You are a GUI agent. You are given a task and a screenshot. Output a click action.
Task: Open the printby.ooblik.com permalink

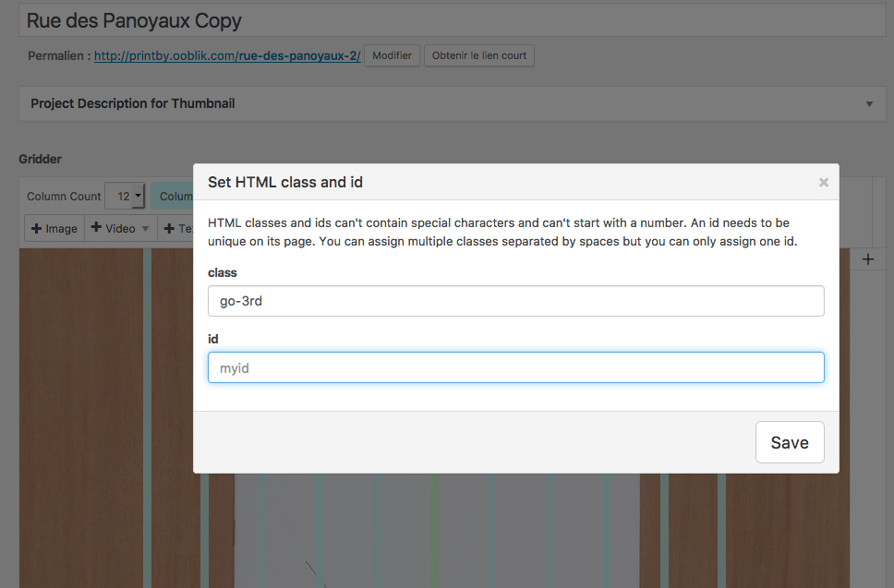click(227, 55)
